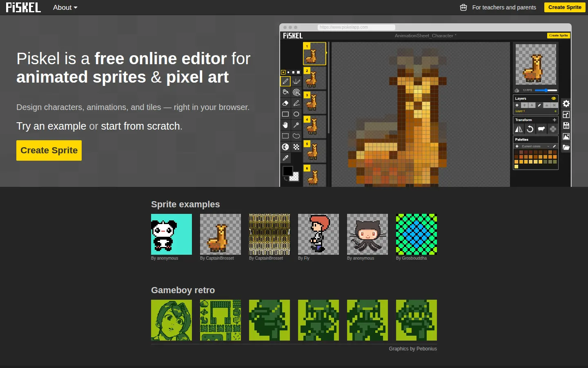Open For teachers and parents page
The width and height of the screenshot is (588, 368).
point(498,7)
